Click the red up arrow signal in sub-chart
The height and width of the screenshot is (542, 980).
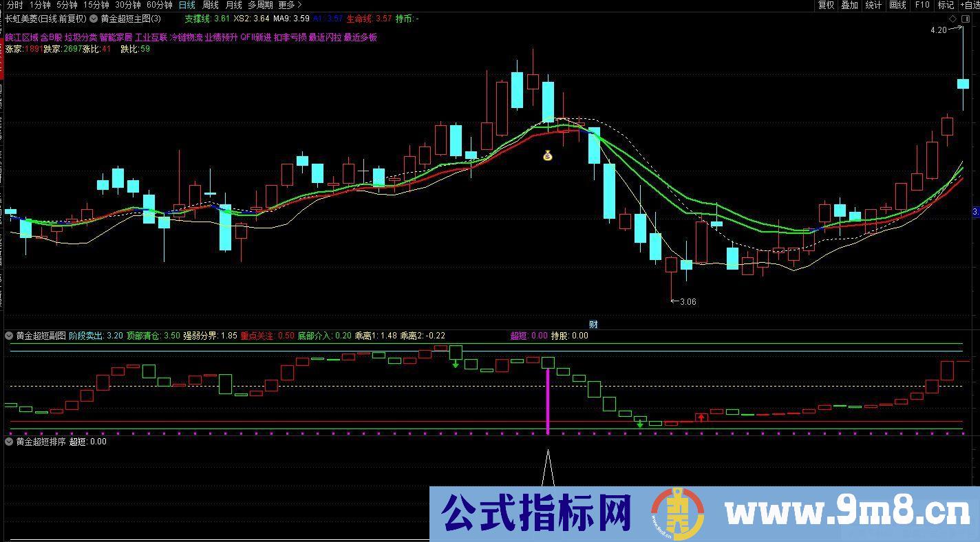coord(701,417)
